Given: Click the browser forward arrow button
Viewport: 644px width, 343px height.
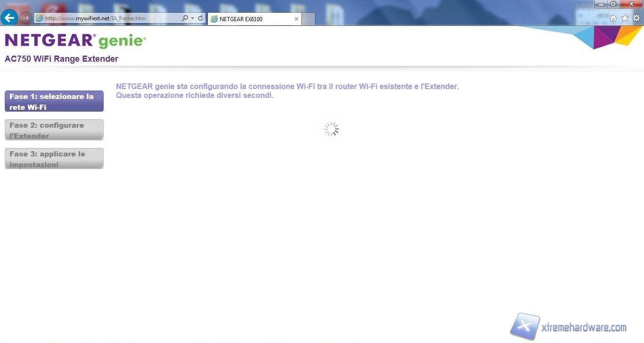Looking at the screenshot, I should 26,18.
